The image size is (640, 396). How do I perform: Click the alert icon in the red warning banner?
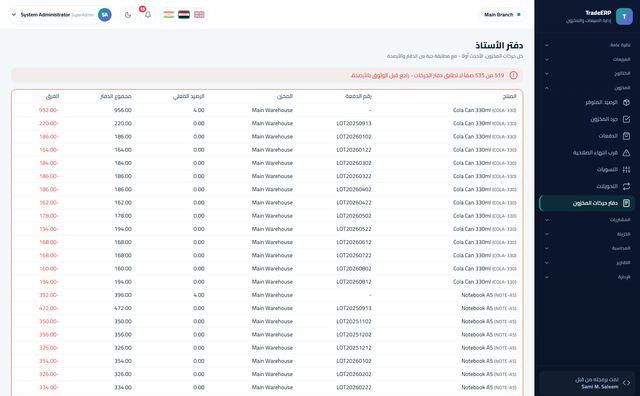(x=513, y=76)
